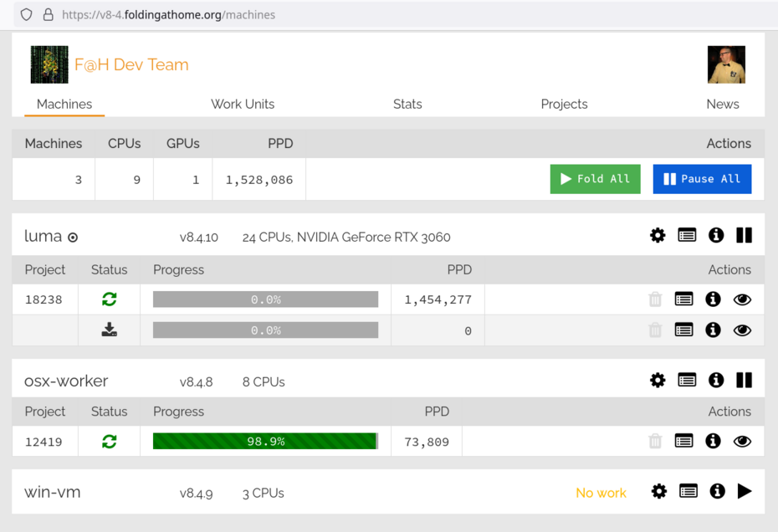Open log viewer icon for win-vm machine
778x532 pixels.
(688, 491)
